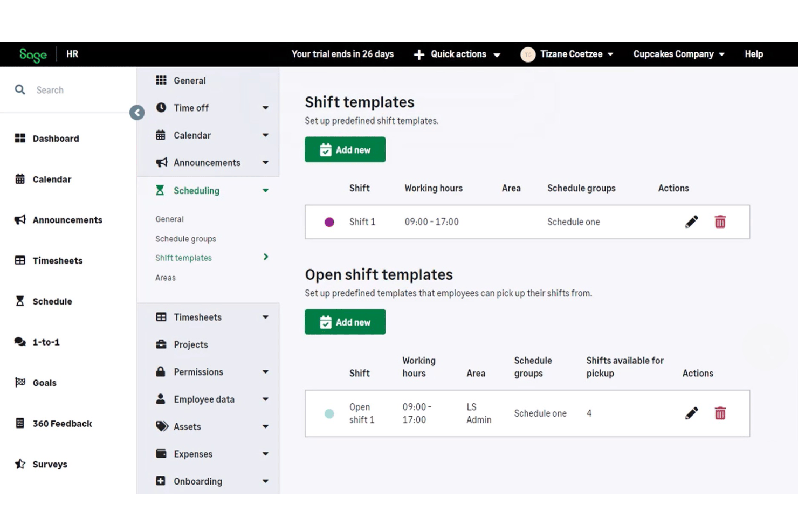Click the '09:00 - 17:00' hours for Shift 1

(x=431, y=222)
